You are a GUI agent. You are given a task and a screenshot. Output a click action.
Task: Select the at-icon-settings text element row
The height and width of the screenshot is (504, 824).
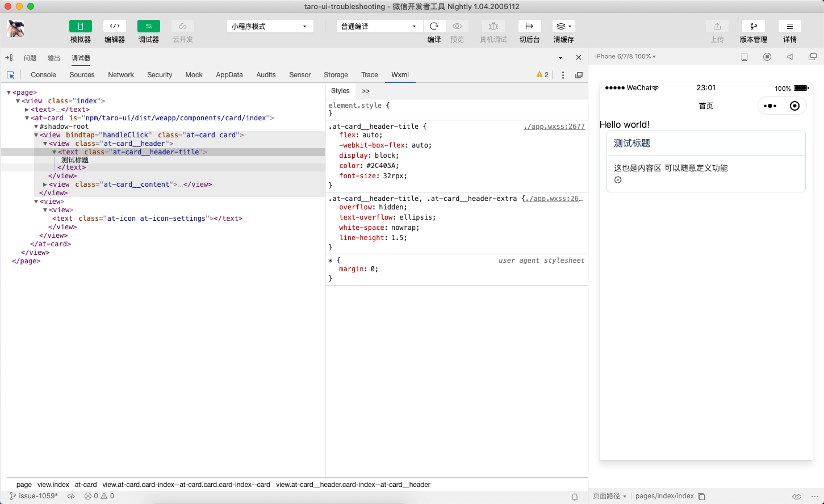pos(147,219)
